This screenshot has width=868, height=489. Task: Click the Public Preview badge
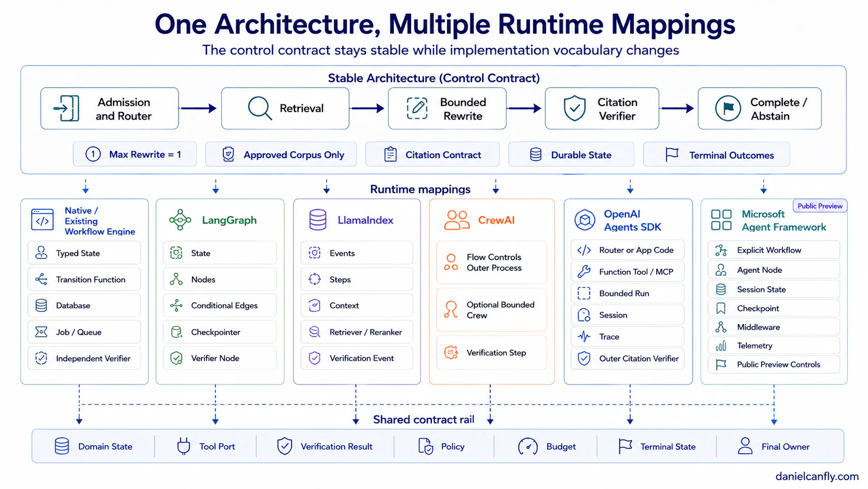tap(820, 206)
